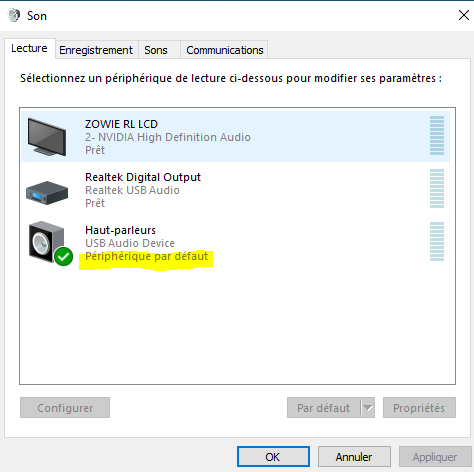Click the Propriétés button
This screenshot has width=474, height=472.
[419, 407]
